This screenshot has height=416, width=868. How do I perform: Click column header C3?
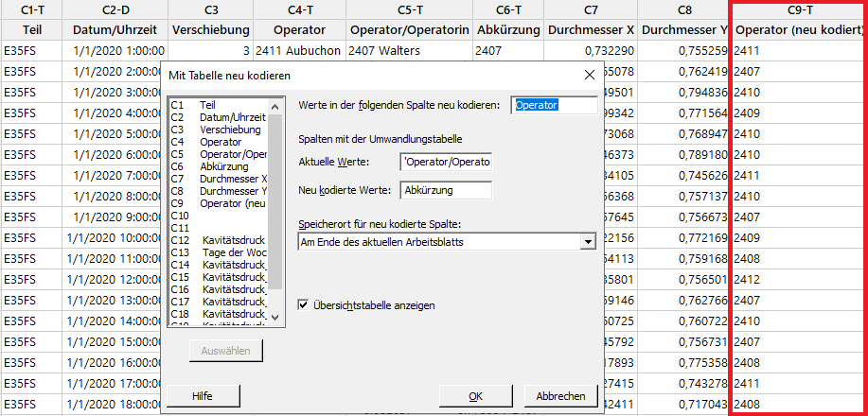(210, 9)
